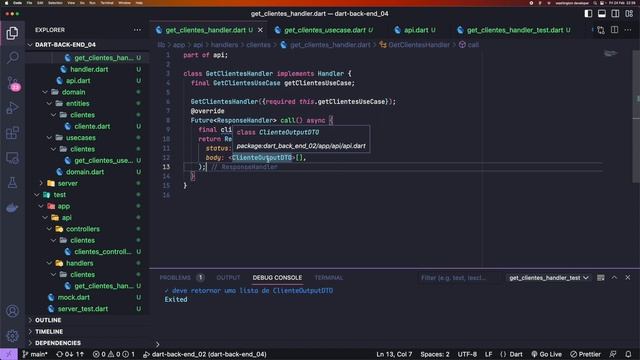Image resolution: width=640 pixels, height=360 pixels.
Task: Click main* git branch in status bar
Action: (35, 354)
